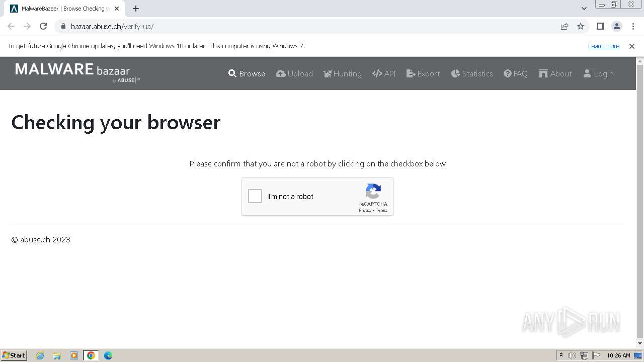
Task: Click the scrollbar up arrow
Action: pyautogui.click(x=640, y=61)
